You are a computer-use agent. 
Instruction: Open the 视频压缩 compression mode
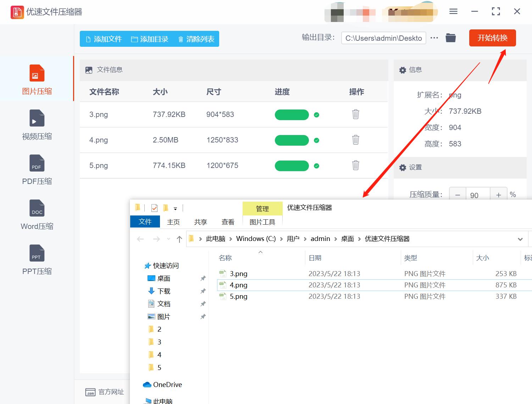tap(37, 124)
